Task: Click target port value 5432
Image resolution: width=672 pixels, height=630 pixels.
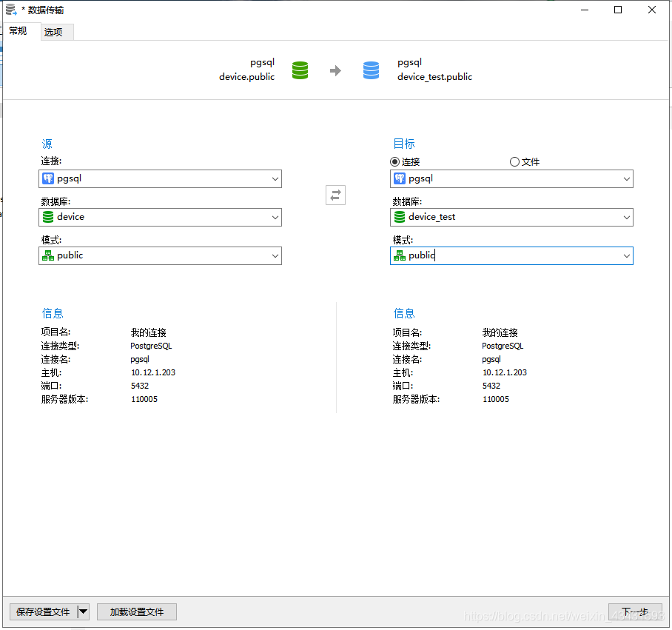Action: (491, 386)
